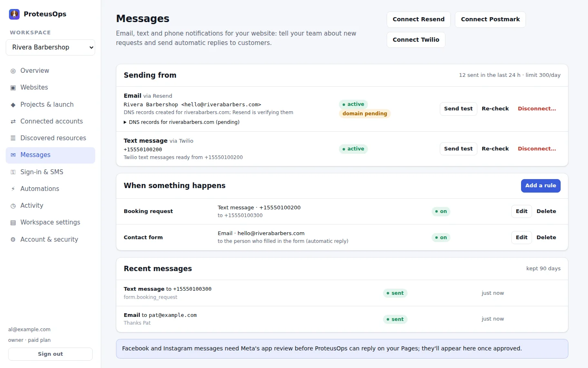Click the Automations lightning icon

(13, 189)
